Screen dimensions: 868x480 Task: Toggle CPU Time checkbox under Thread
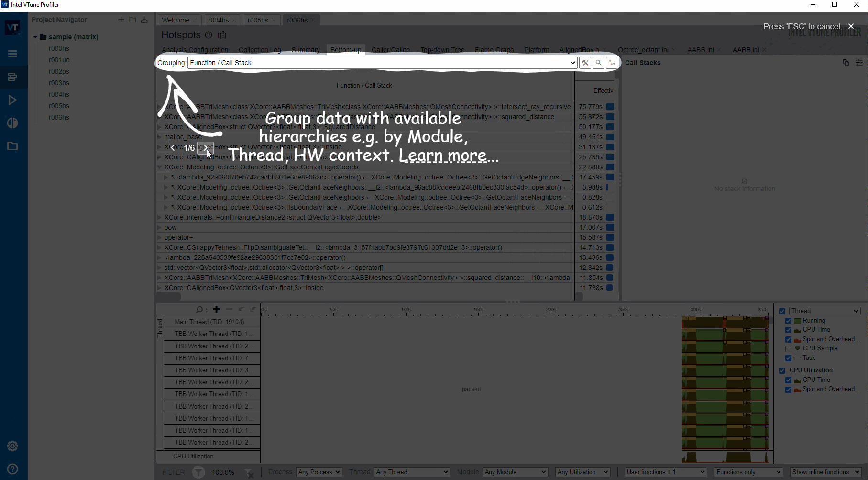[788, 330]
